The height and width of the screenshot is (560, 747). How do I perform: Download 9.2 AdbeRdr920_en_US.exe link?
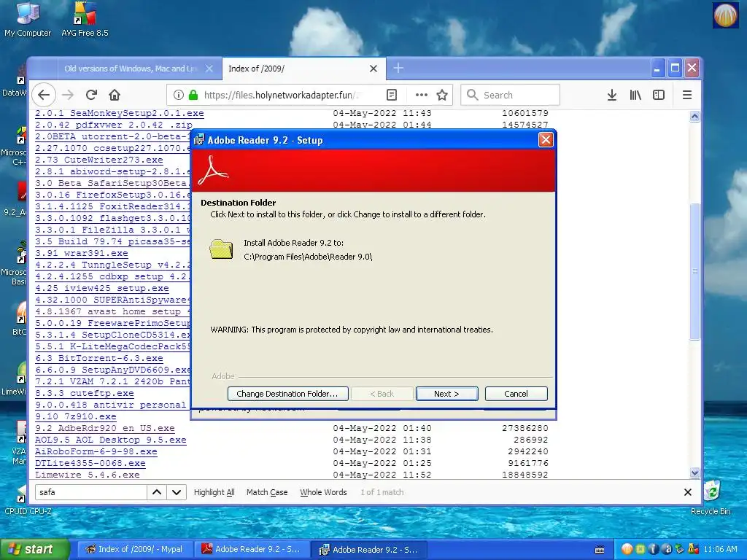[x=105, y=428]
